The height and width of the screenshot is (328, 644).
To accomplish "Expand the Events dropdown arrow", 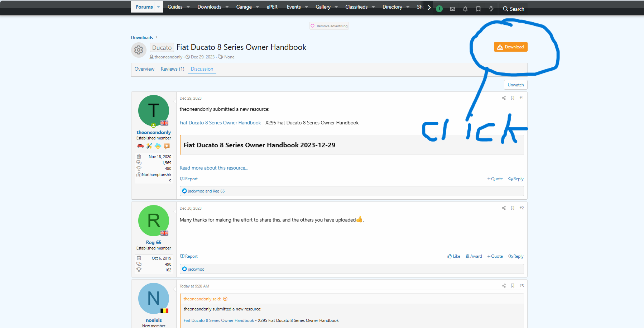I will [x=306, y=7].
